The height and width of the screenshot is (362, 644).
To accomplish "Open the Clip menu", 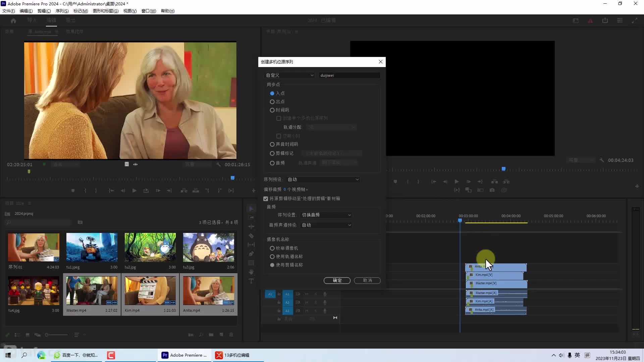I will (44, 11).
